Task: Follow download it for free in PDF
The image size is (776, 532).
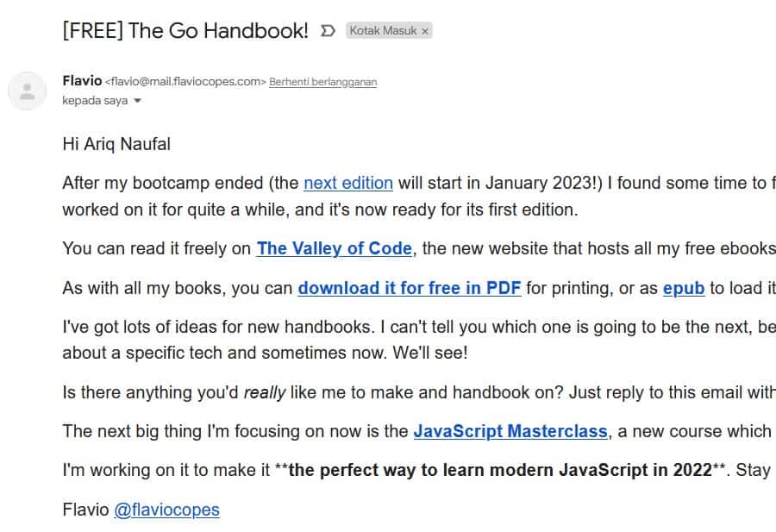Action: click(x=410, y=288)
